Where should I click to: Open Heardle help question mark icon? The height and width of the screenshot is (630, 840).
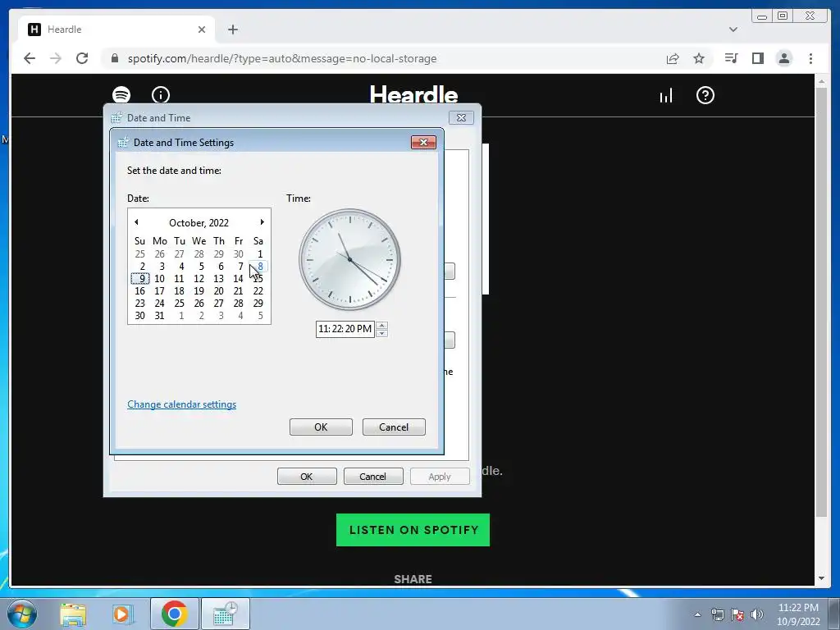pyautogui.click(x=705, y=95)
